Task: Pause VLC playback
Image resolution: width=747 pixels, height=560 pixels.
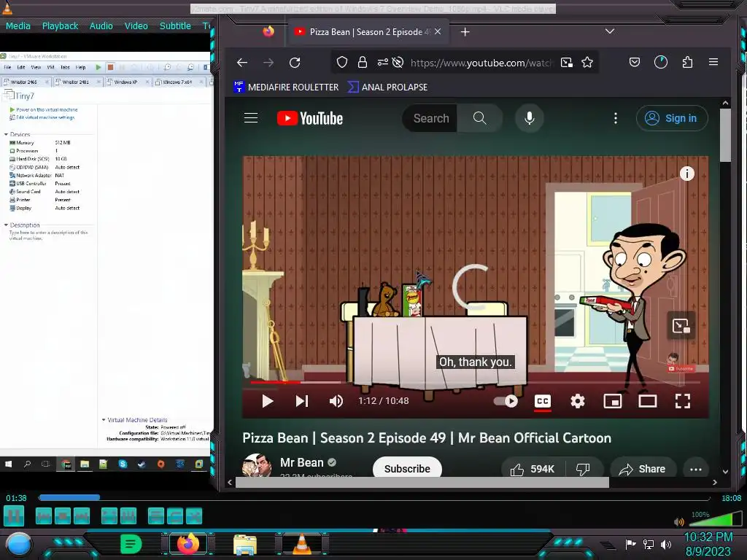Action: pyautogui.click(x=13, y=516)
